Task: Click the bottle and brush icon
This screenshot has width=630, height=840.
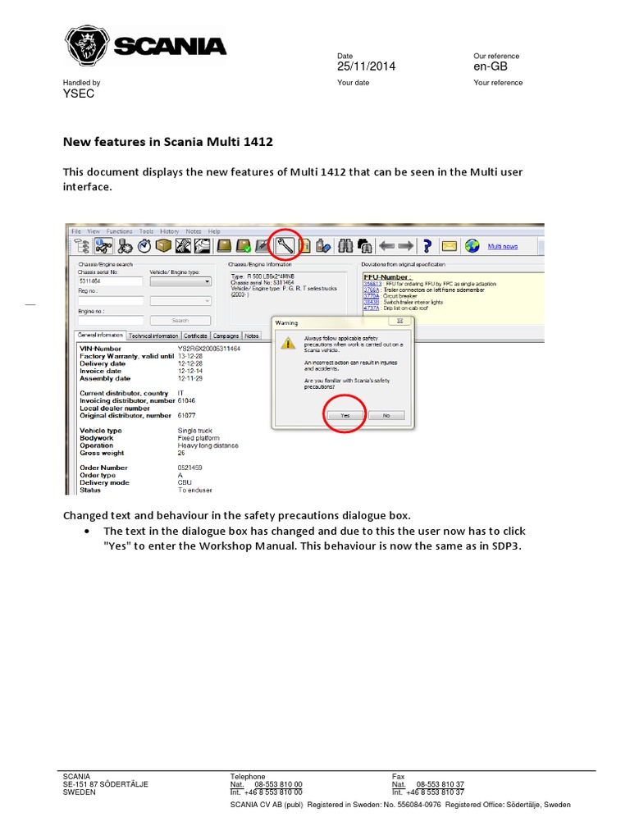Action: pos(323,246)
